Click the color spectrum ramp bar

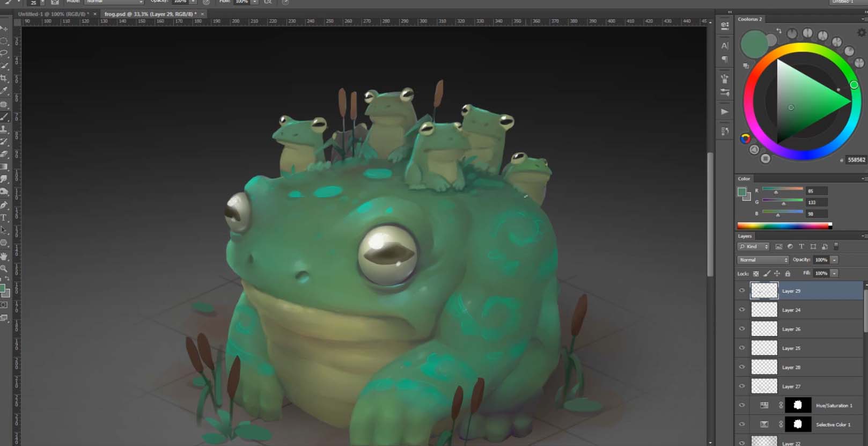pyautogui.click(x=784, y=225)
